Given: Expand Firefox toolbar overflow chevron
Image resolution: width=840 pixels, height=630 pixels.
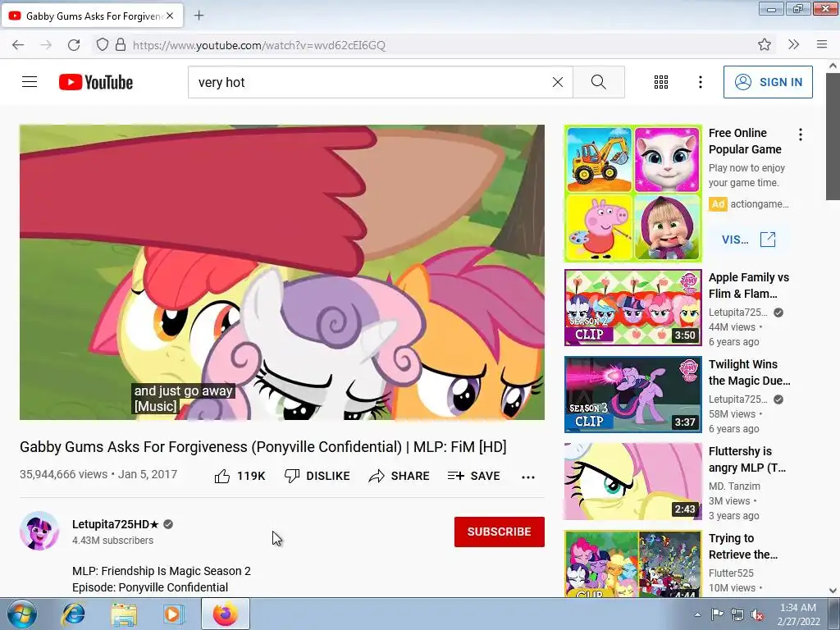Looking at the screenshot, I should (x=793, y=44).
